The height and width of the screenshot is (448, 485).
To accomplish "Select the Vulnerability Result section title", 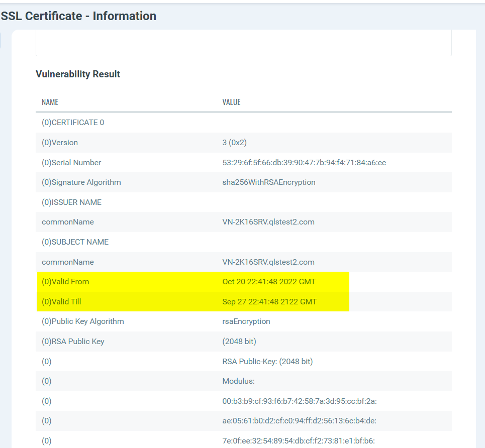I will click(x=77, y=74).
